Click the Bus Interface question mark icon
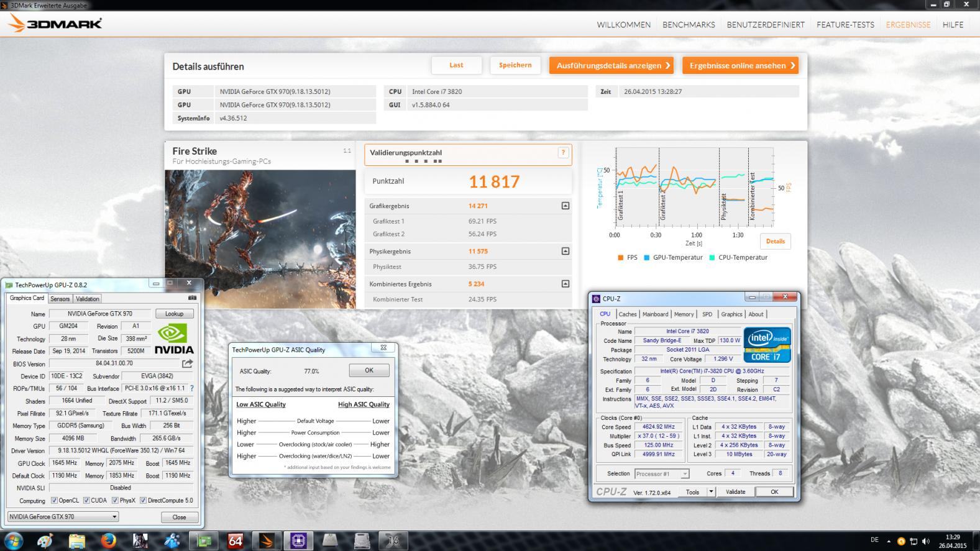Image resolution: width=980 pixels, height=551 pixels. point(191,388)
